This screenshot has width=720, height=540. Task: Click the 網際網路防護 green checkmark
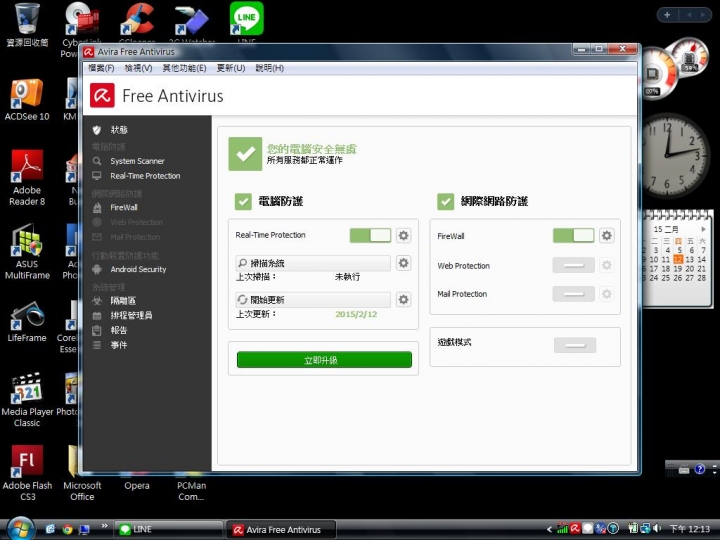(445, 201)
